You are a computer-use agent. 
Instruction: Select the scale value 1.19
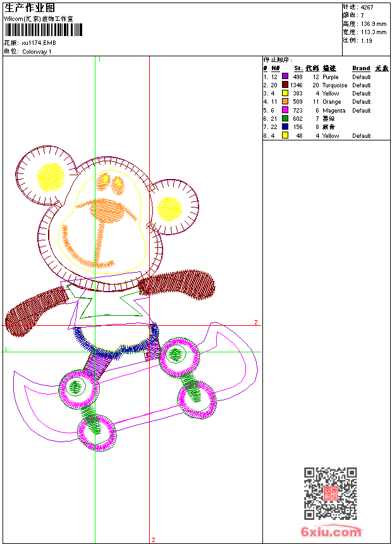pyautogui.click(x=366, y=40)
